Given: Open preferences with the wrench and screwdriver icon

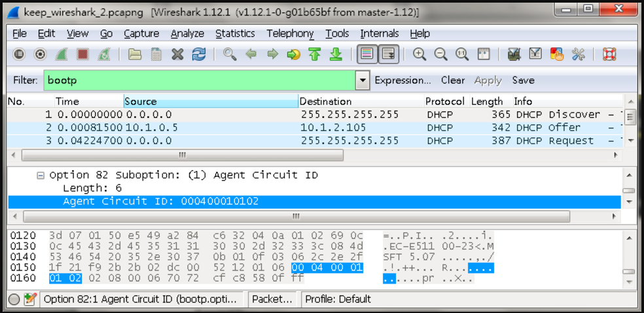Looking at the screenshot, I should point(579,54).
